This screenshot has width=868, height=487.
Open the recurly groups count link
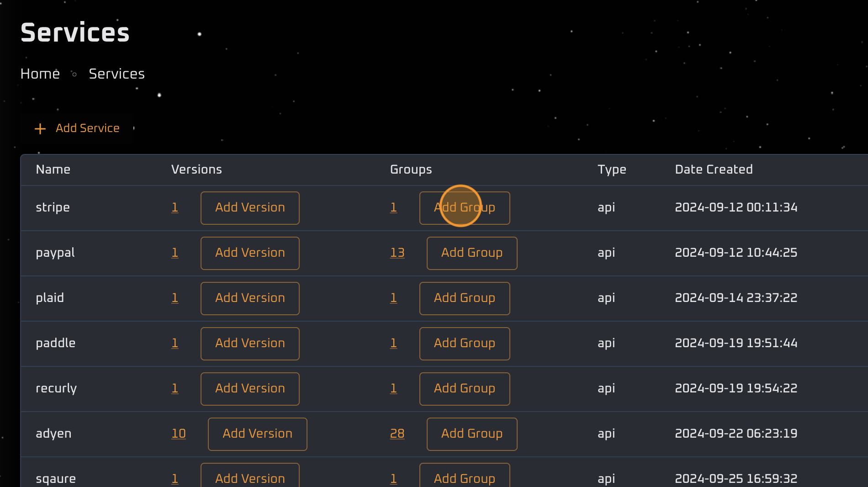point(394,388)
